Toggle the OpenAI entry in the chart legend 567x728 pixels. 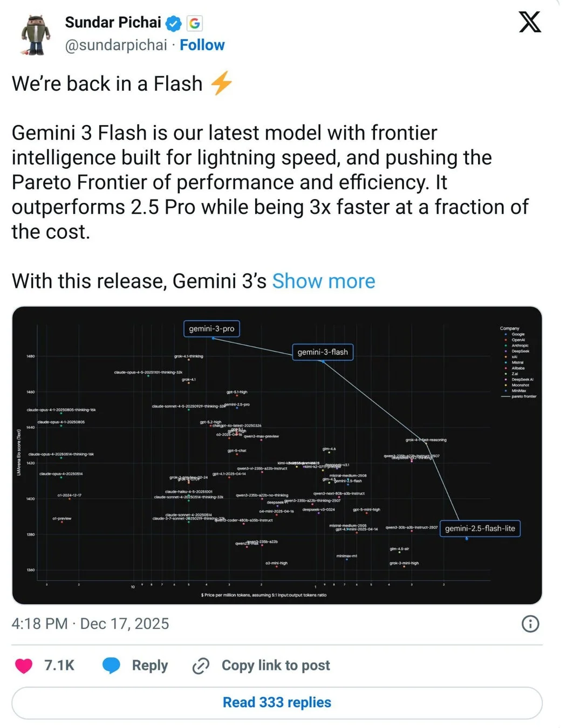coord(518,340)
